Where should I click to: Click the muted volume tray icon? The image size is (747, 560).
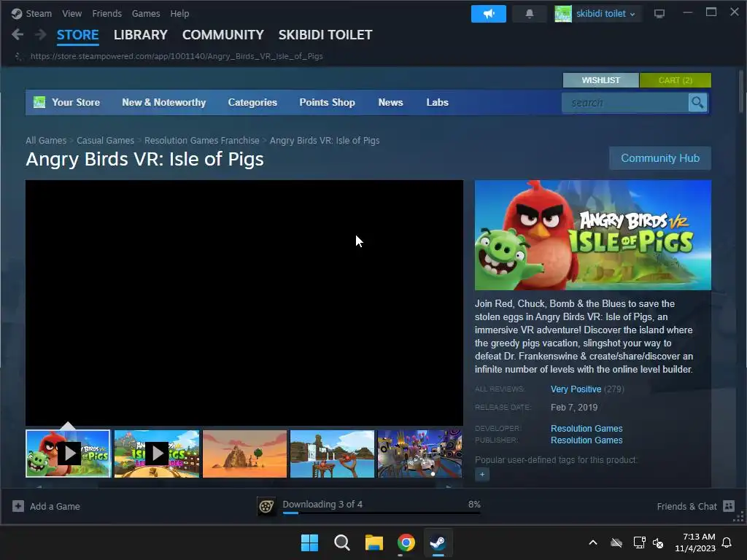(x=658, y=542)
